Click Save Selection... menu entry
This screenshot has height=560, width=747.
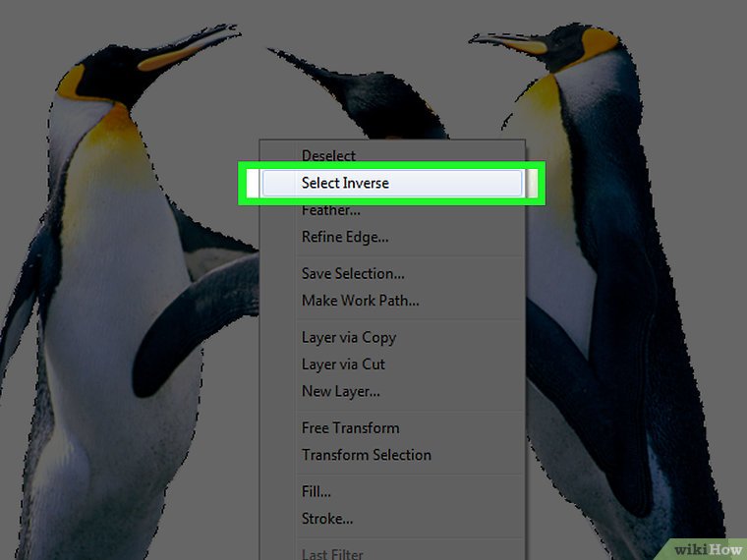coord(352,274)
